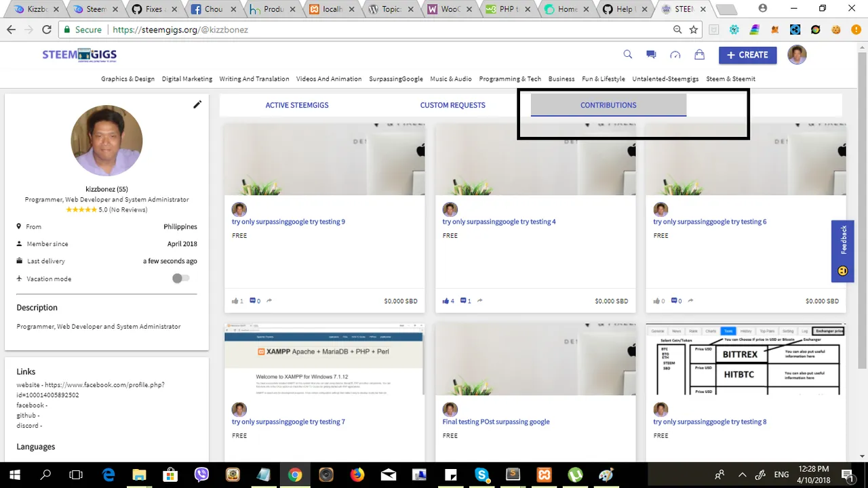
Task: Open the dashboard gauge icon in the header
Action: coord(675,55)
